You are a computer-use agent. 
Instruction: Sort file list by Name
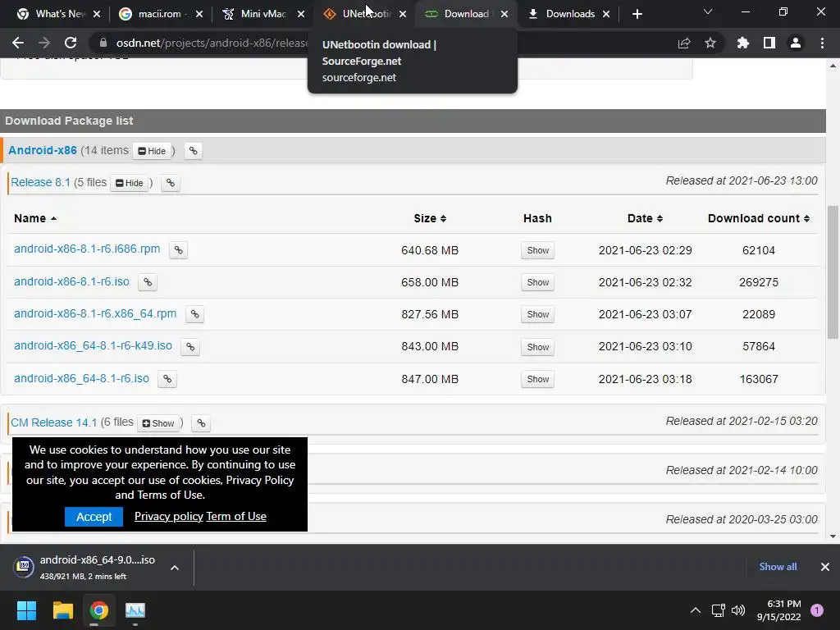tap(35, 218)
